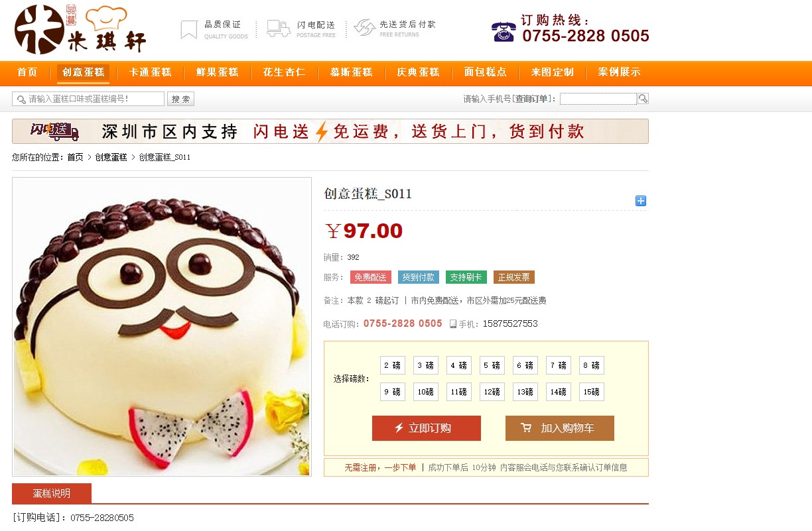Click the telephone icon beside hotline number
Screen dimensions: 812x531
[x=504, y=32]
